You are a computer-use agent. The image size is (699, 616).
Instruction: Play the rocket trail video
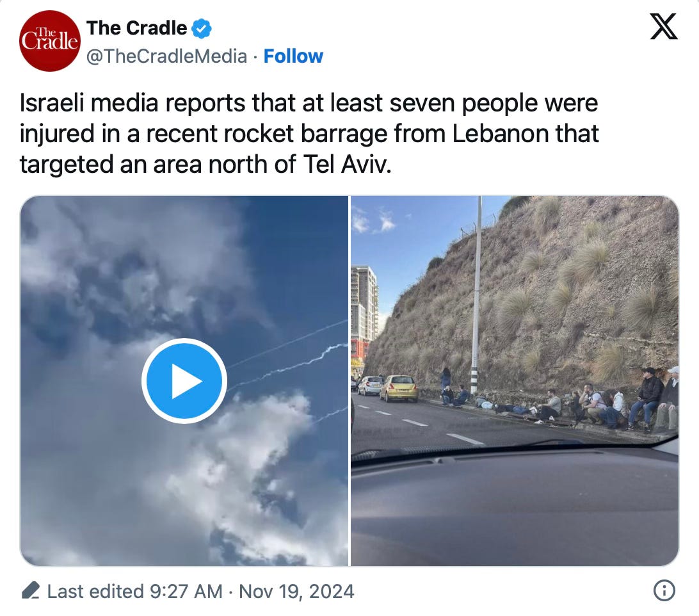(184, 381)
